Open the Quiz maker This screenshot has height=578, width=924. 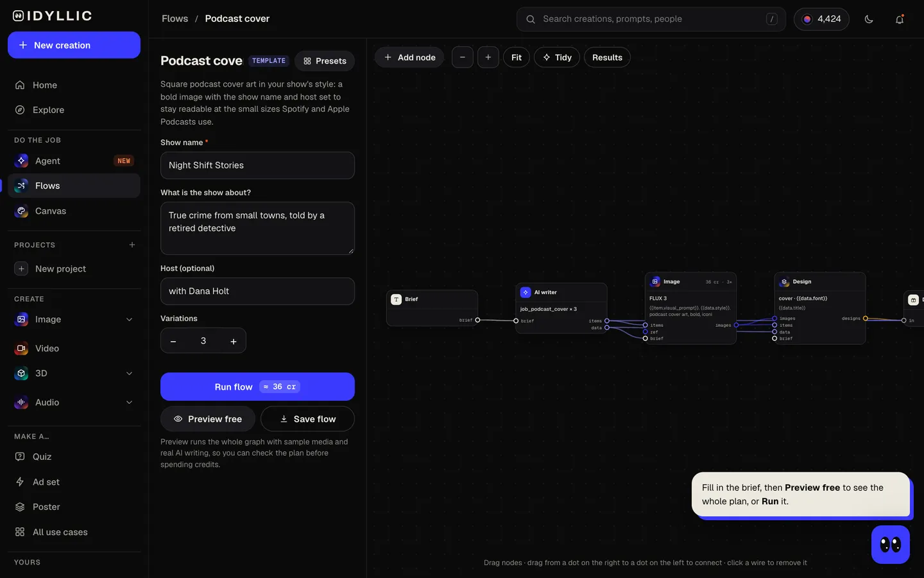[74, 457]
